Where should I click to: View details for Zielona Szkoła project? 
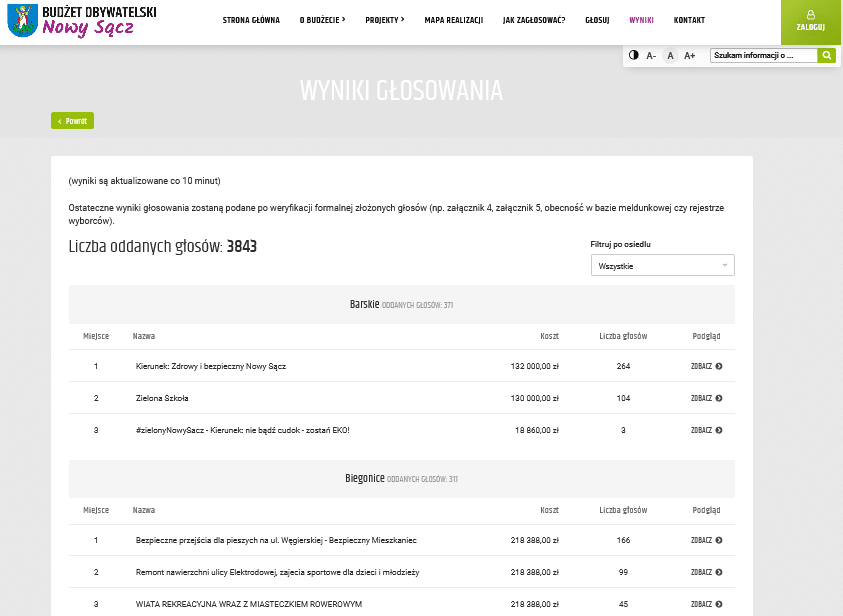point(706,398)
